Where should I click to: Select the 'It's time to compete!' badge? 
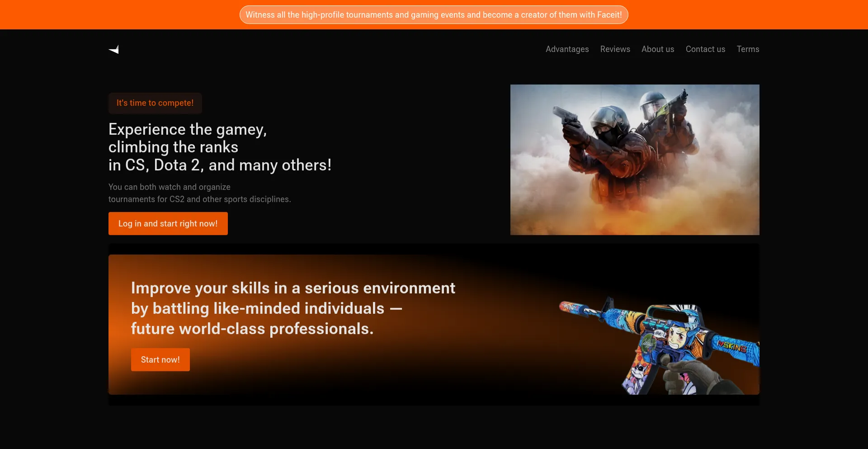point(155,103)
